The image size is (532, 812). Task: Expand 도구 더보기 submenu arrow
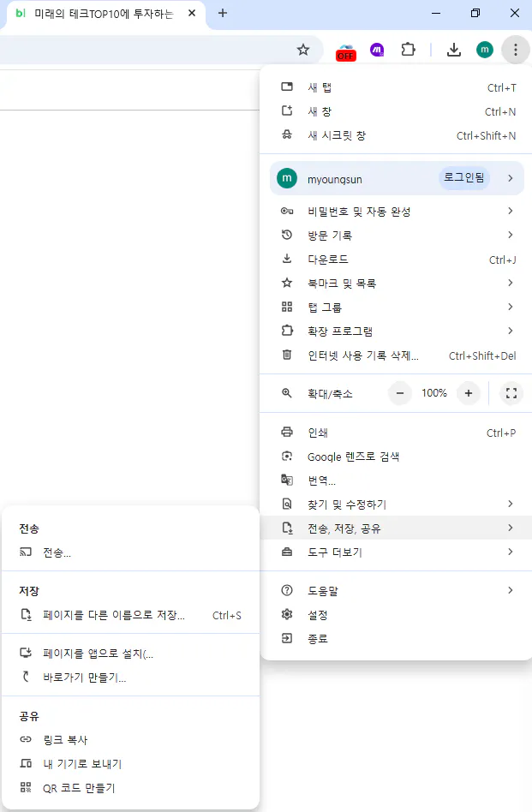pos(511,552)
